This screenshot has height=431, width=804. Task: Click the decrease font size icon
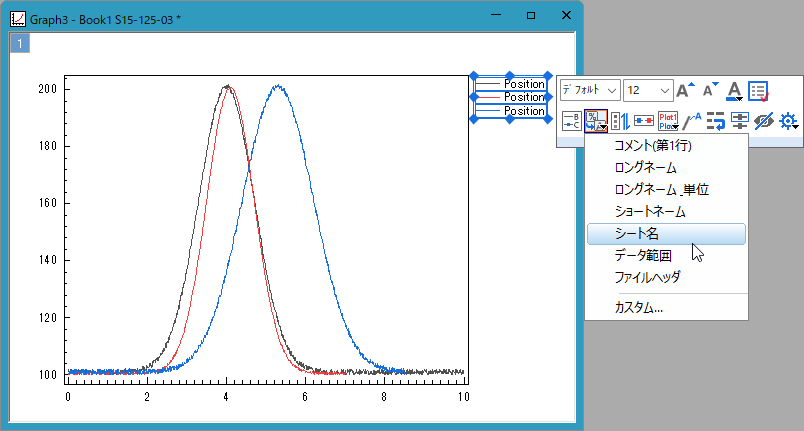click(x=711, y=91)
